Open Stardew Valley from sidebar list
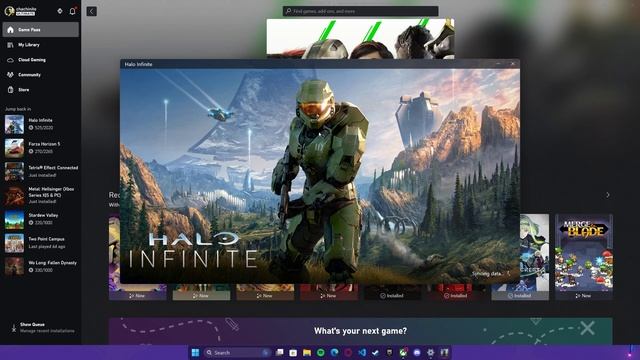640x360 pixels. click(x=40, y=219)
